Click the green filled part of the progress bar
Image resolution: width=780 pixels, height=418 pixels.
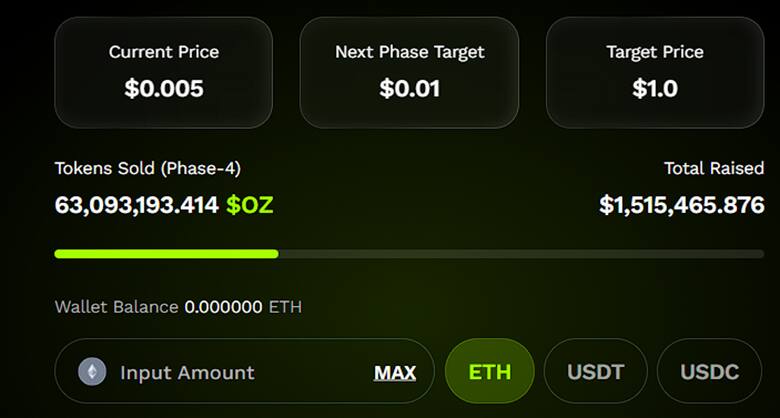166,254
